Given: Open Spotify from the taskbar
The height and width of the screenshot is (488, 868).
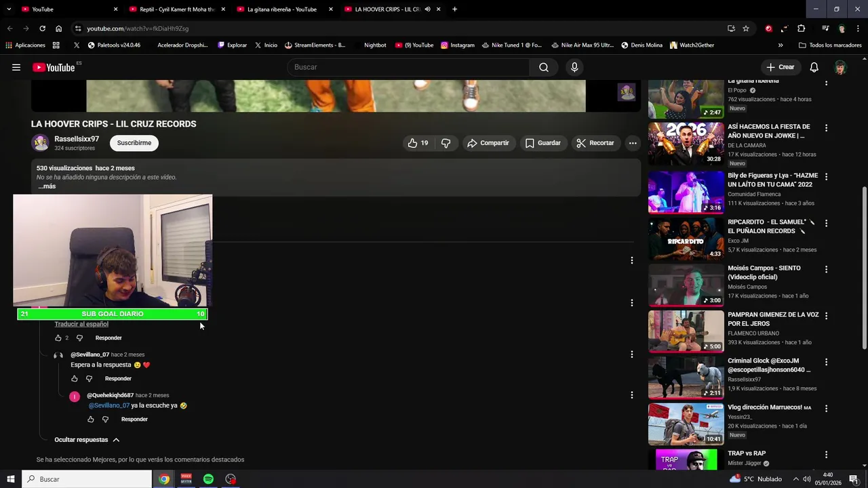Looking at the screenshot, I should (x=208, y=479).
